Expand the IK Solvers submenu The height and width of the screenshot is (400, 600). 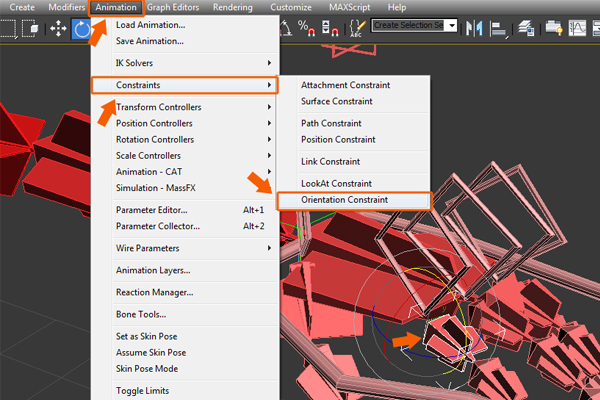point(185,63)
